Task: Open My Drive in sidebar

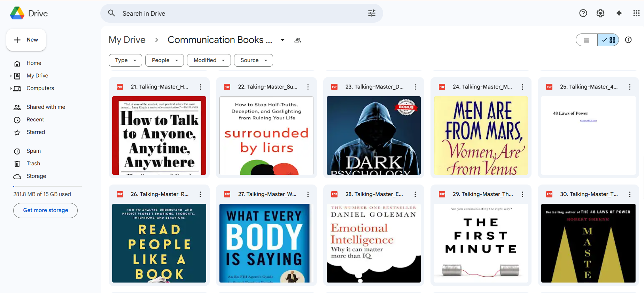Action: tap(37, 76)
